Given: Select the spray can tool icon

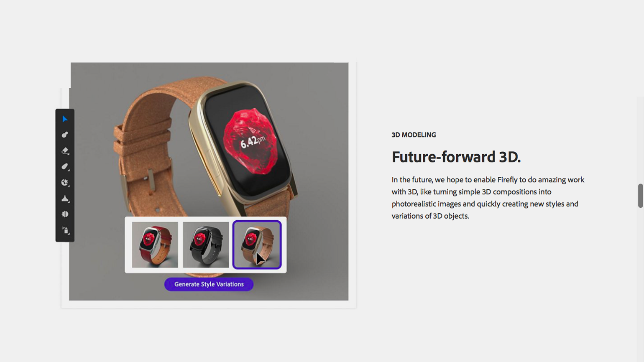Looking at the screenshot, I should click(x=65, y=230).
